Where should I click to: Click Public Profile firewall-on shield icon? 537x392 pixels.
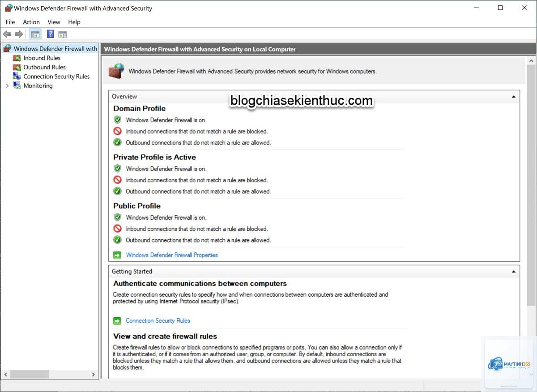point(117,217)
